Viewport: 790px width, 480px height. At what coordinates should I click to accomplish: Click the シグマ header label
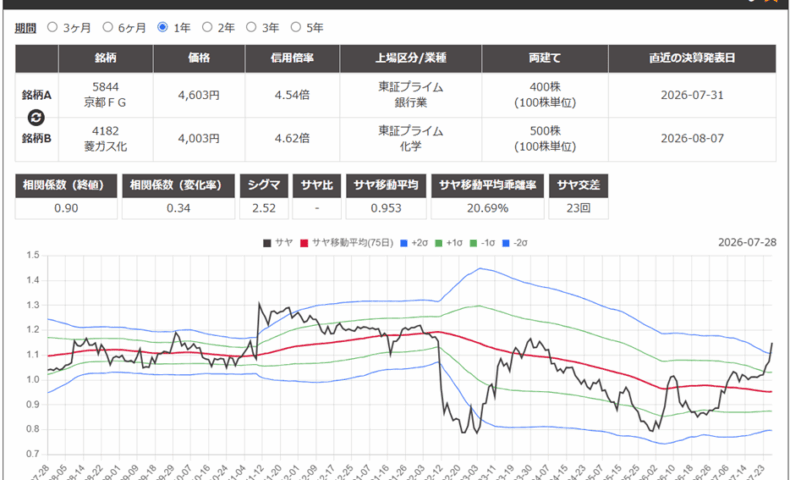coord(264,185)
